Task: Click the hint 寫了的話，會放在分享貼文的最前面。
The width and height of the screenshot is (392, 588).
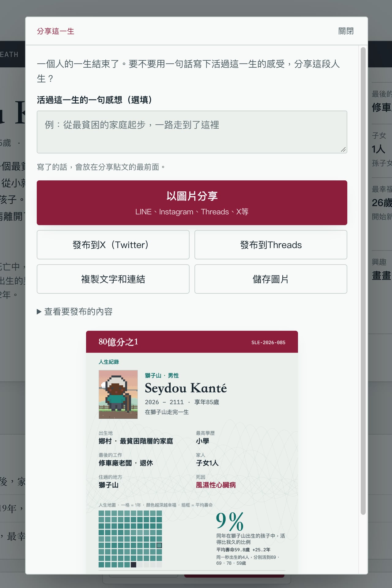Action: [101, 167]
